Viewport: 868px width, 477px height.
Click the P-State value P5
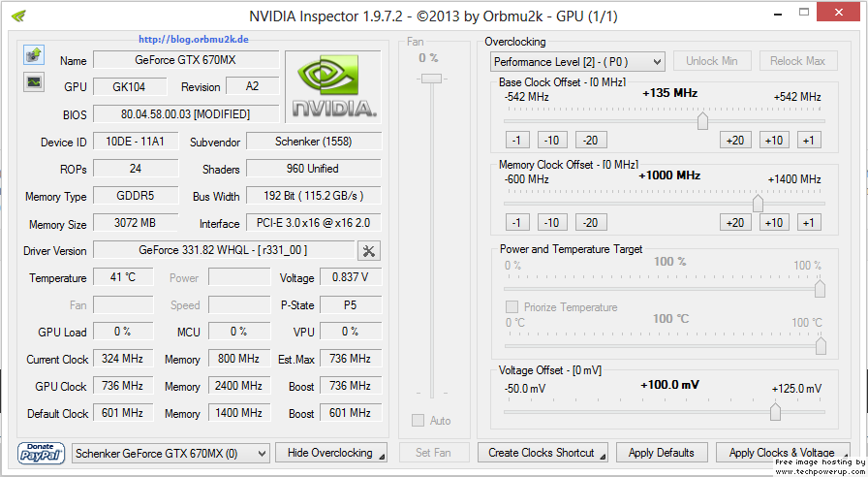pyautogui.click(x=351, y=304)
